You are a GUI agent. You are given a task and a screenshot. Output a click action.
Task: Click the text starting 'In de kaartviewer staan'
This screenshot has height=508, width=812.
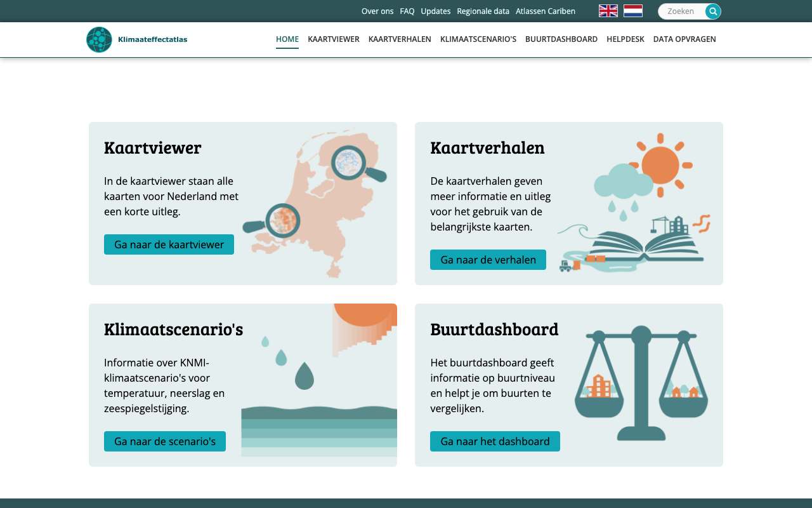(171, 196)
